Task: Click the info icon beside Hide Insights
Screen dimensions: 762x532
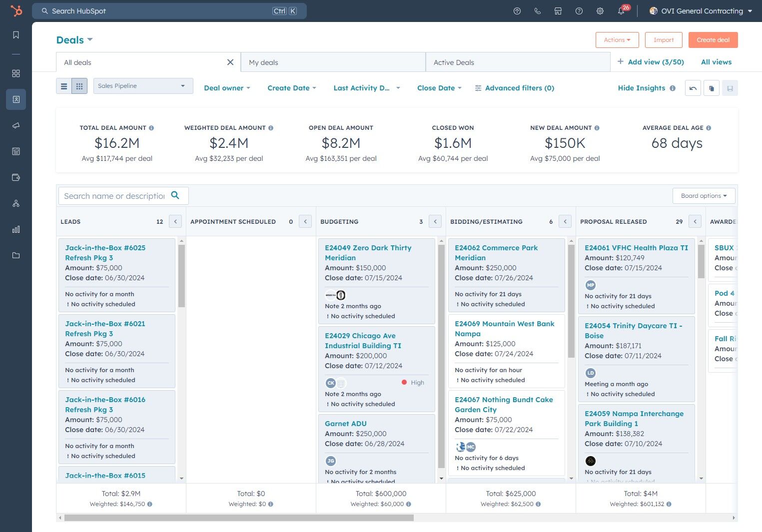Action: pos(673,88)
